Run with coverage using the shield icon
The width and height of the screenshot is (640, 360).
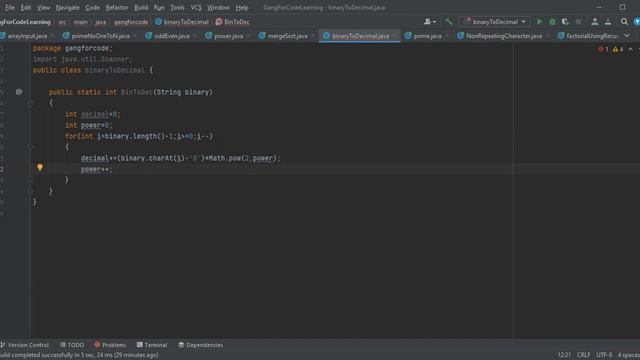[x=565, y=22]
